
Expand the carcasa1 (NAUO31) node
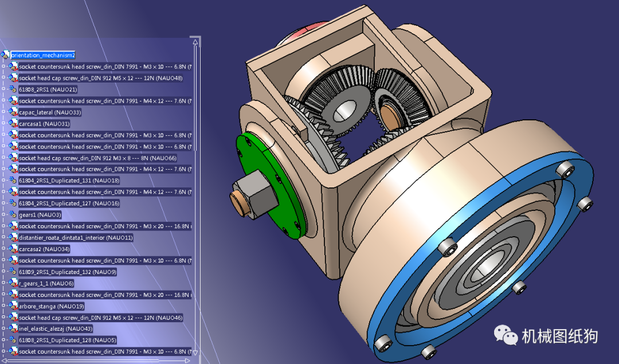(3, 124)
